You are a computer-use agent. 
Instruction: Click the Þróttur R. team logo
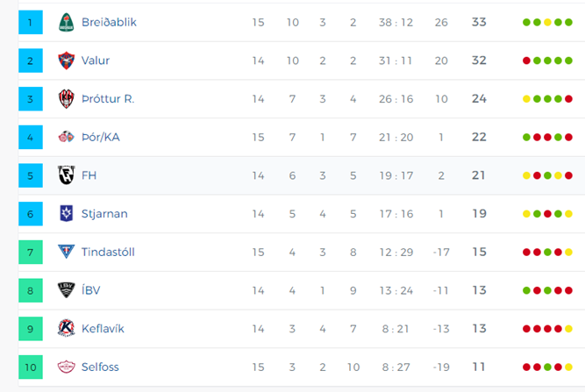point(67,99)
